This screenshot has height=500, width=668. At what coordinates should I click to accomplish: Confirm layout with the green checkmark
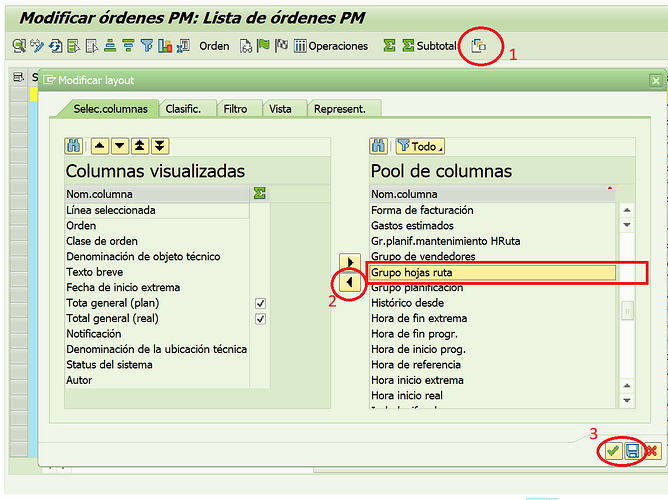pos(613,452)
